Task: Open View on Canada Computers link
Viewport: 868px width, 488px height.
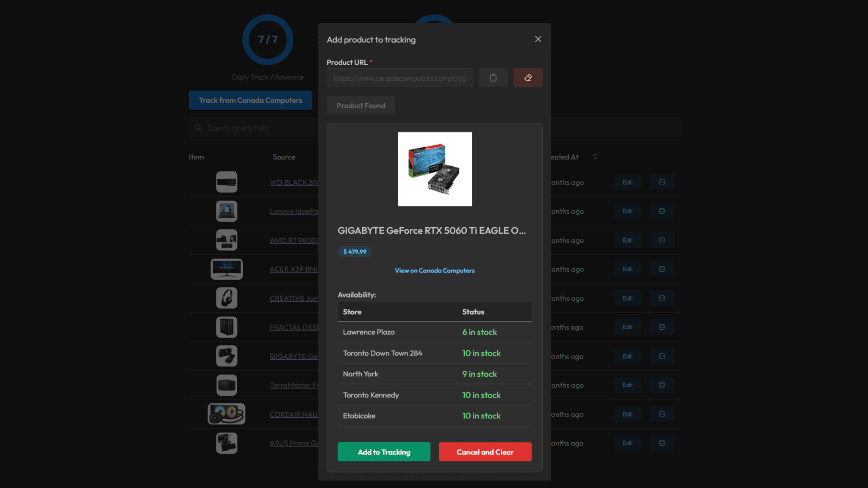Action: tap(434, 270)
